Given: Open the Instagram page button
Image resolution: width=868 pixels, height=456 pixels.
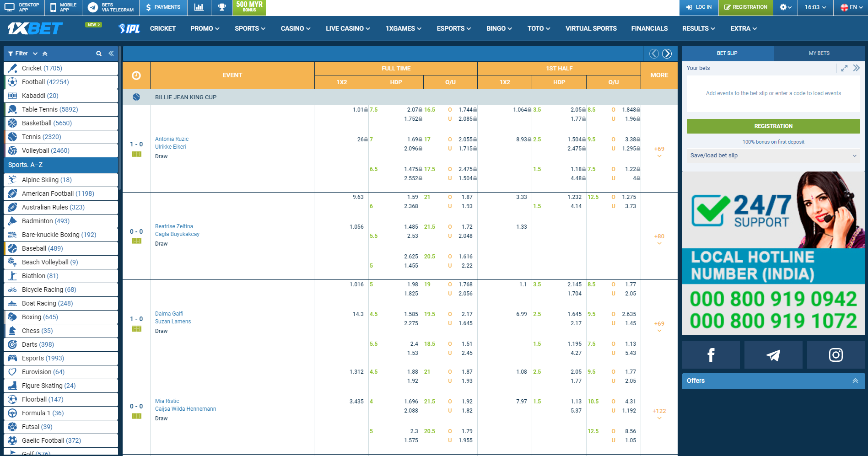Looking at the screenshot, I should [x=836, y=355].
